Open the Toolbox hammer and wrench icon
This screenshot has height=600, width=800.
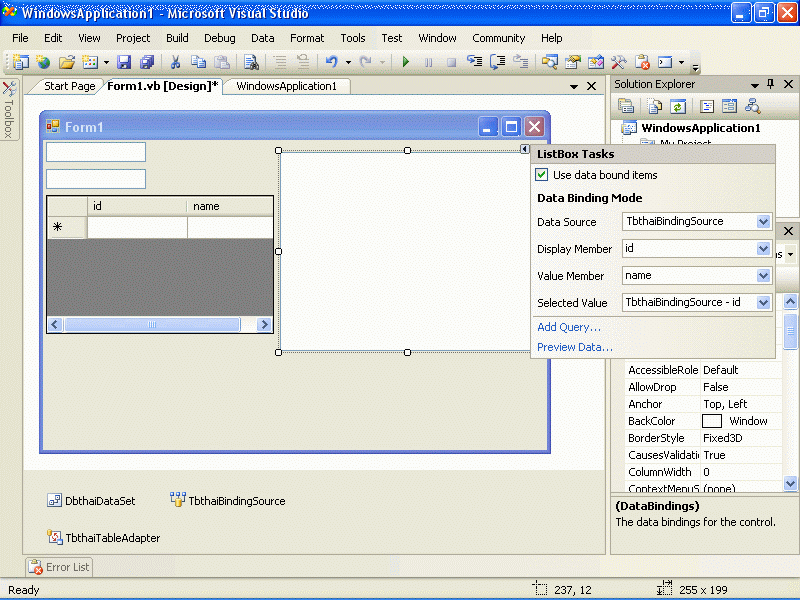click(619, 62)
